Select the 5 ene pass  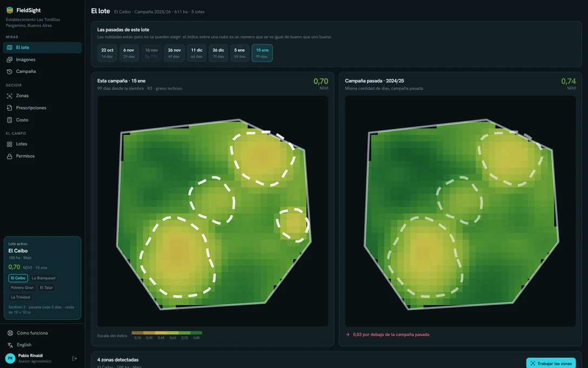[239, 53]
